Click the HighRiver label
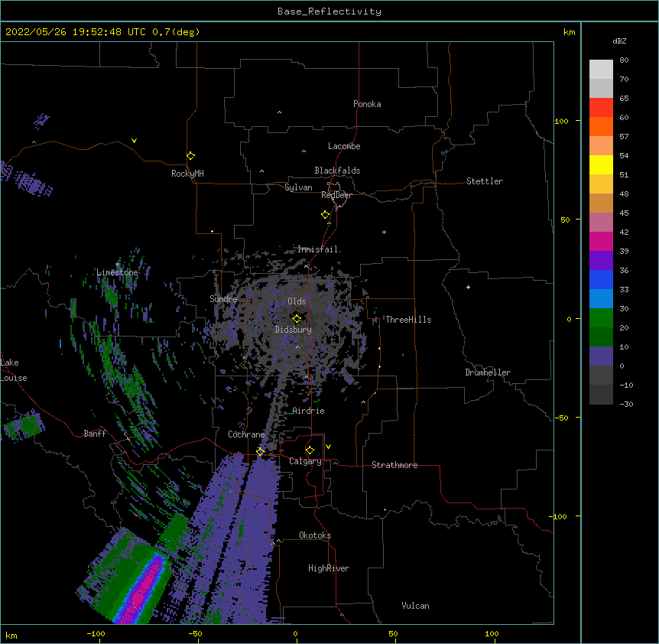Viewport: 659px width, 644px height. coord(329,568)
